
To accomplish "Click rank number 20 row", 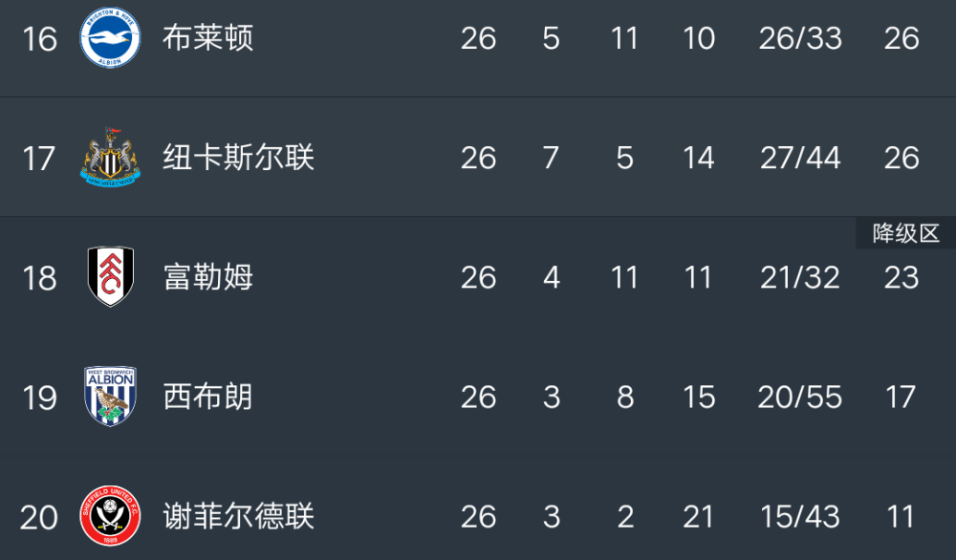I will (x=39, y=517).
